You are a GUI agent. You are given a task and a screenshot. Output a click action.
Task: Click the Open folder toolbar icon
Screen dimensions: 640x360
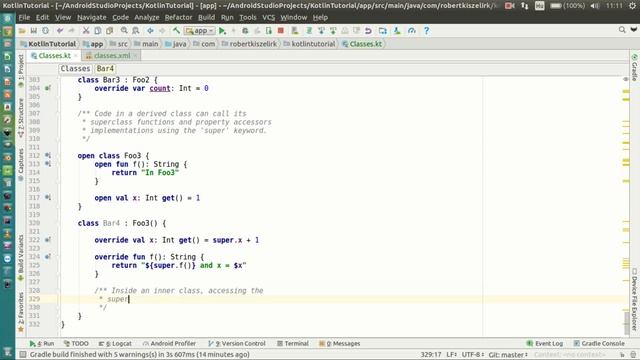tap(22, 31)
